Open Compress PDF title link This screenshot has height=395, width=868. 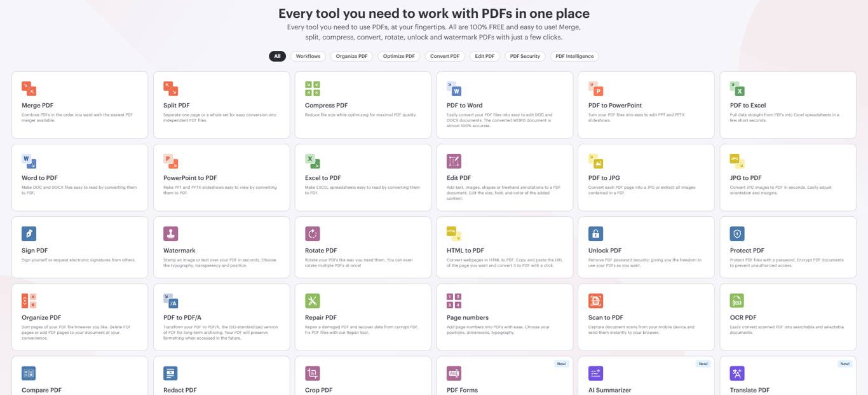coord(327,106)
